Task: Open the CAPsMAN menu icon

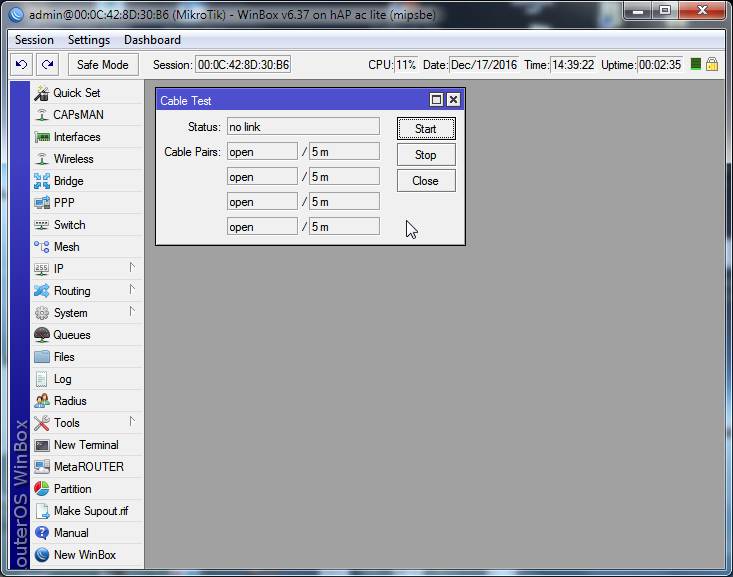Action: [42, 115]
